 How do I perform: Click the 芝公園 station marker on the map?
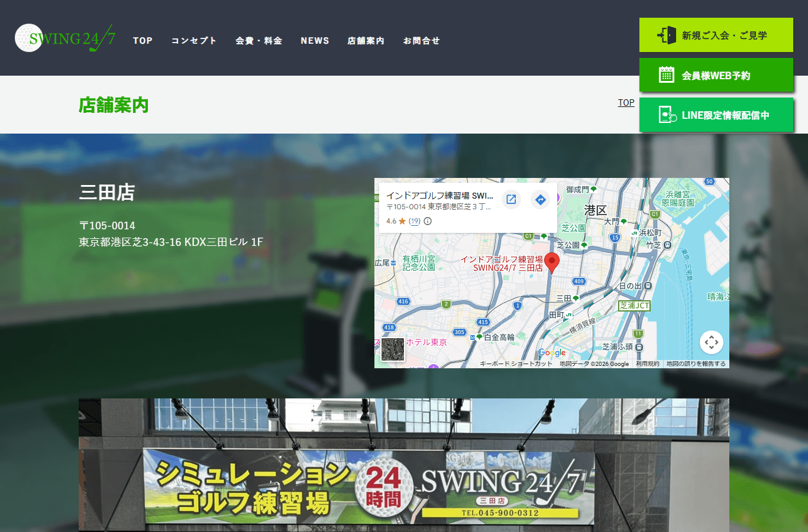[x=584, y=245]
